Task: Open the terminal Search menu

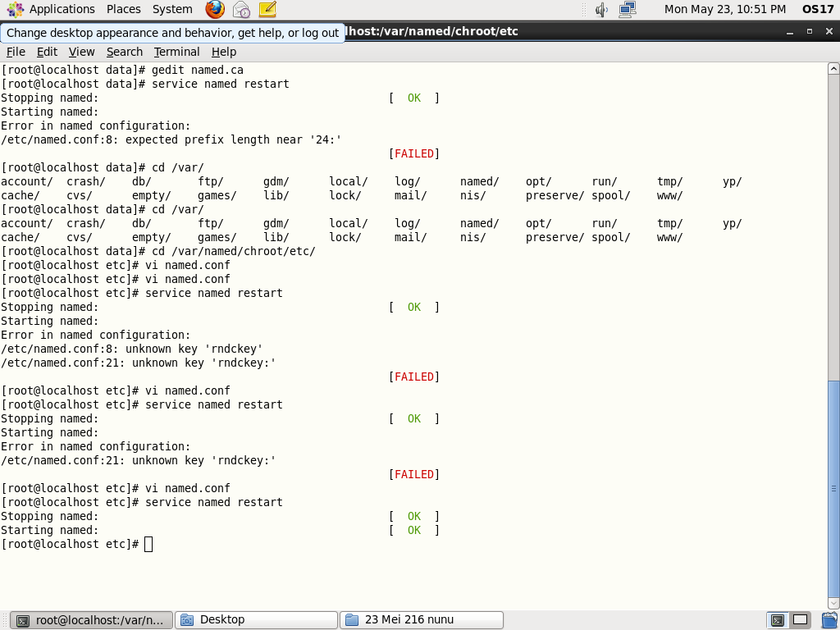Action: pos(125,52)
